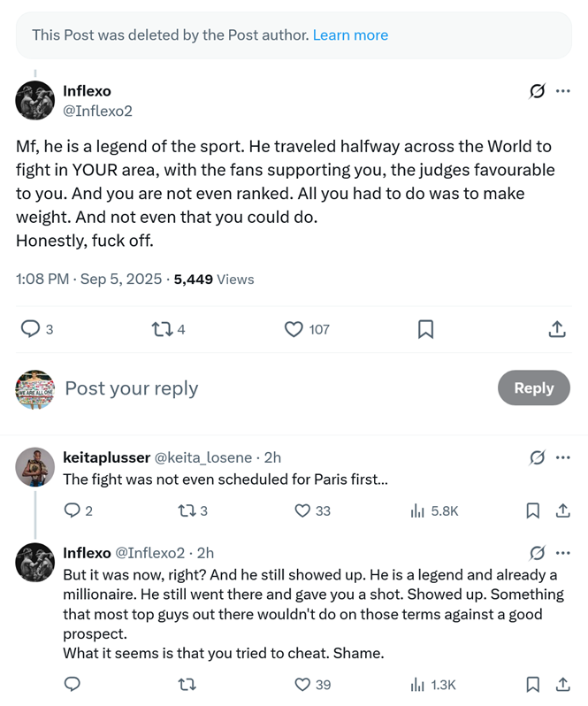Open the more options menu on main post

563,91
